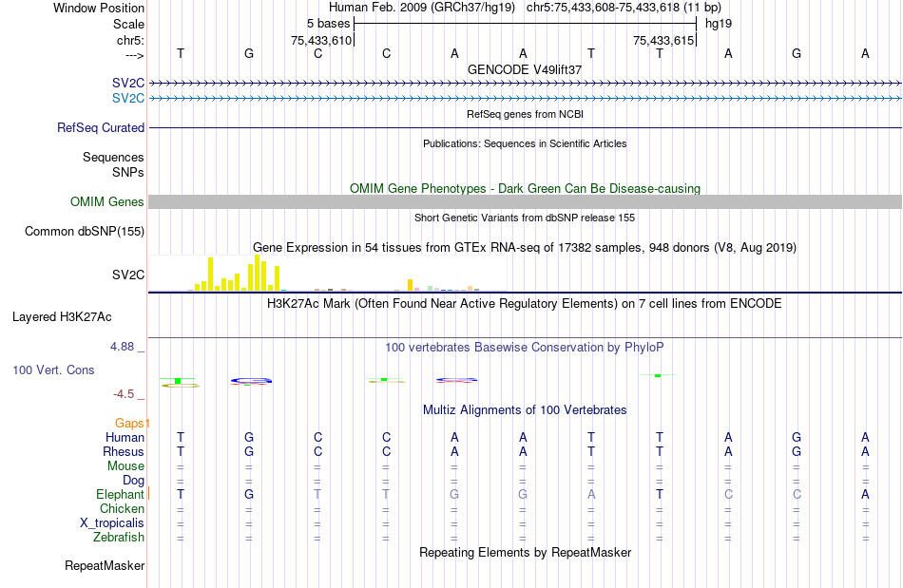Viewport: 903px width, 588px height.
Task: Click the 100 Vert. Cons track label
Action: tap(53, 370)
